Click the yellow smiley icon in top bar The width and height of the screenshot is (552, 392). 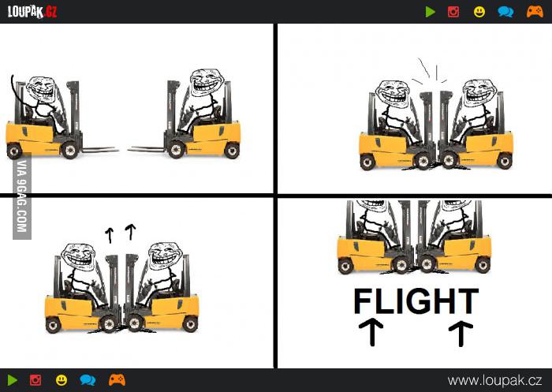point(479,12)
